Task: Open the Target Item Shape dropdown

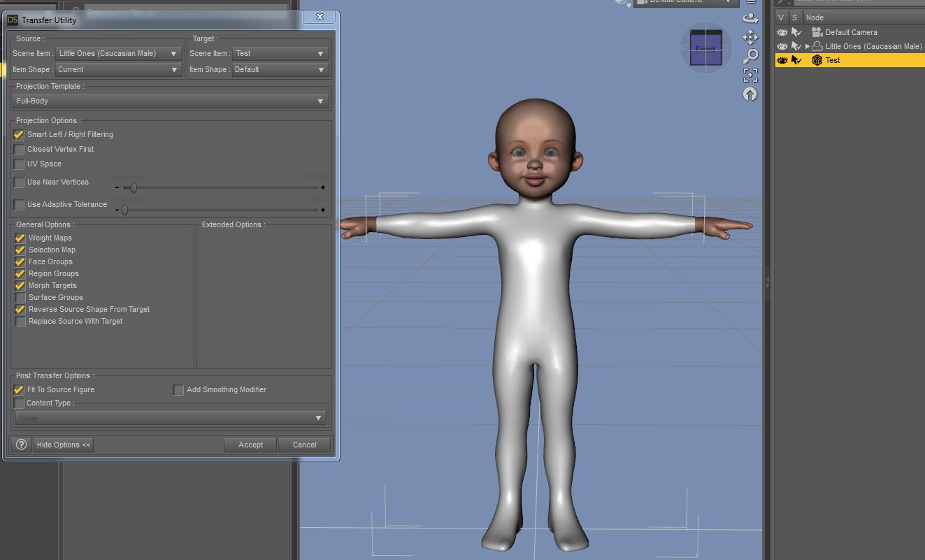Action: coord(280,69)
